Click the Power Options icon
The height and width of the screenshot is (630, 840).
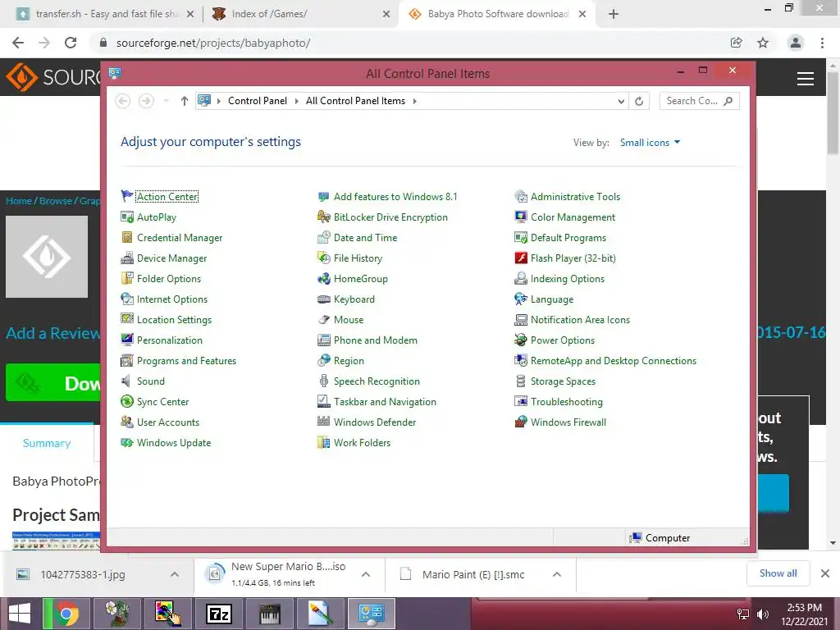point(521,340)
